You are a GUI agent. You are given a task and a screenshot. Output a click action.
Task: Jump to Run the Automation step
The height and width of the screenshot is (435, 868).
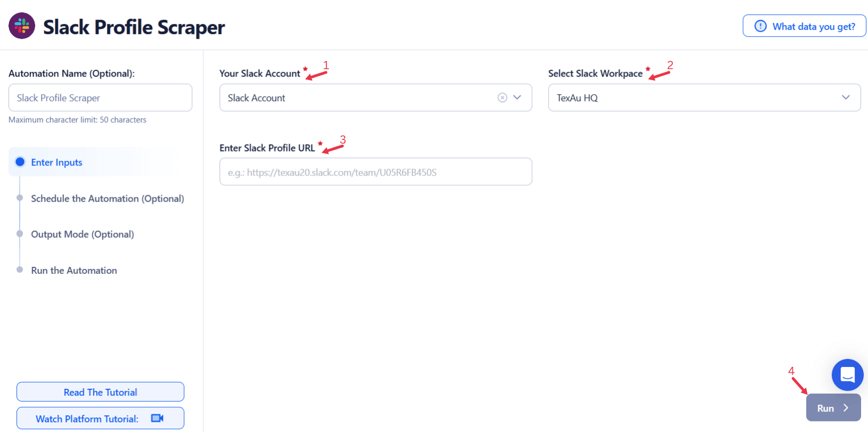pos(74,270)
